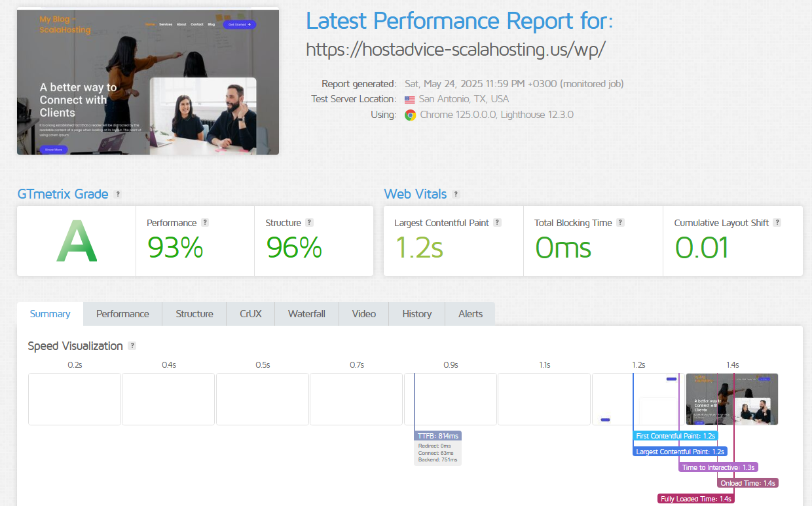
Task: Click the Redirect: 0ms detail text
Action: [x=434, y=446]
